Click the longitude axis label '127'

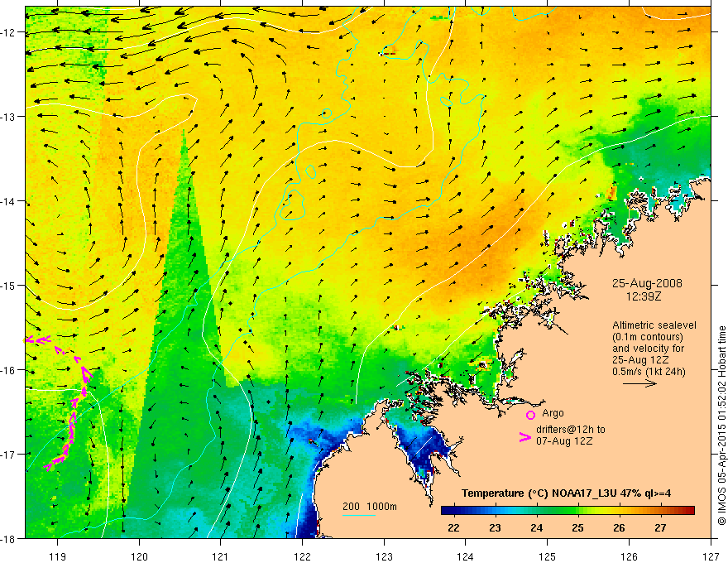[711, 556]
